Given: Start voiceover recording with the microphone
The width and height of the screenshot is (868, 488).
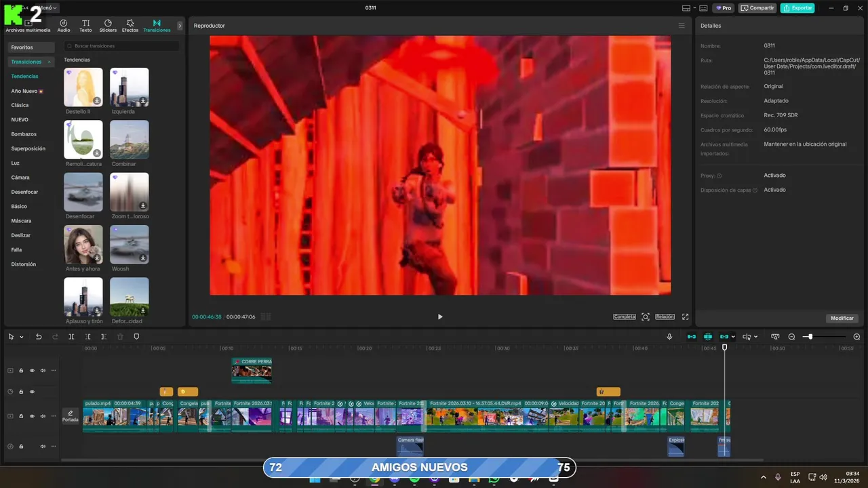Looking at the screenshot, I should 670,337.
